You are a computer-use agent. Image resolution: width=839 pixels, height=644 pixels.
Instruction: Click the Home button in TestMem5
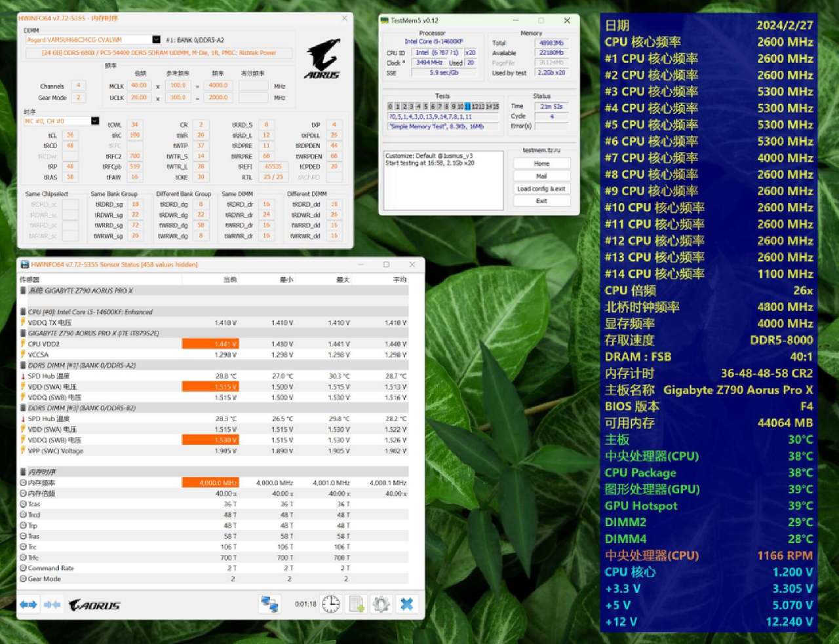point(541,163)
